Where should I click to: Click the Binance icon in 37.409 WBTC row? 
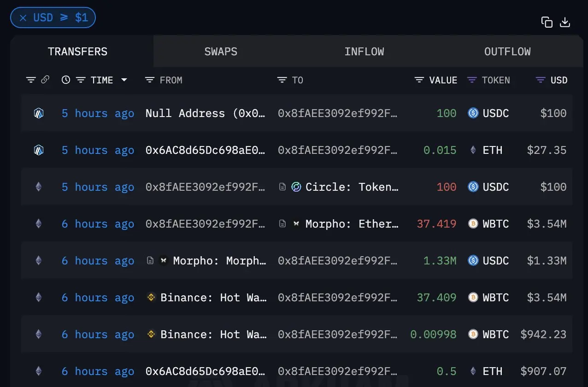pyautogui.click(x=151, y=298)
